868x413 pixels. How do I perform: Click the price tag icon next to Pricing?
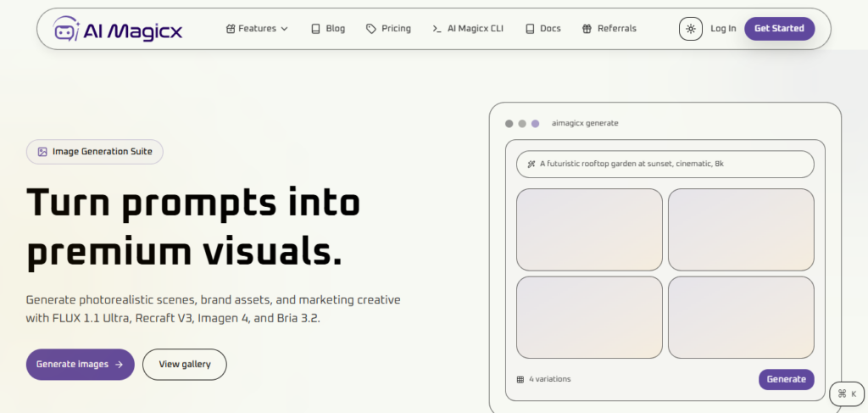coord(371,29)
